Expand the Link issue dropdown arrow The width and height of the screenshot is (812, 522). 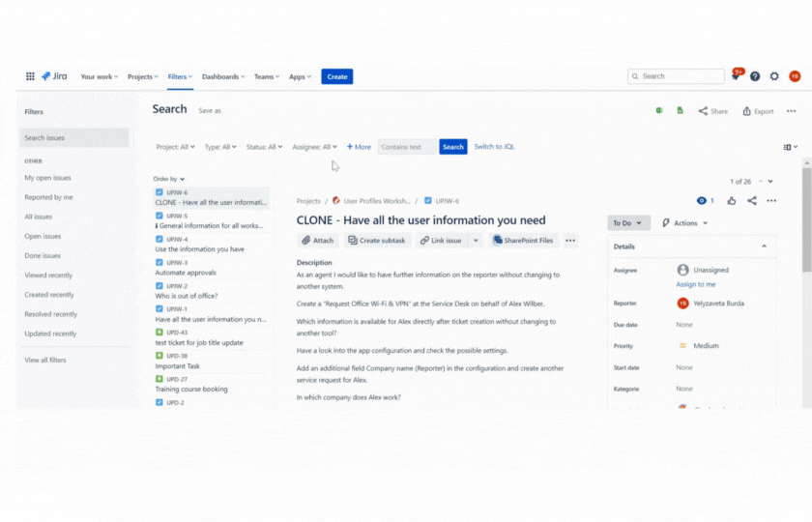pos(476,241)
